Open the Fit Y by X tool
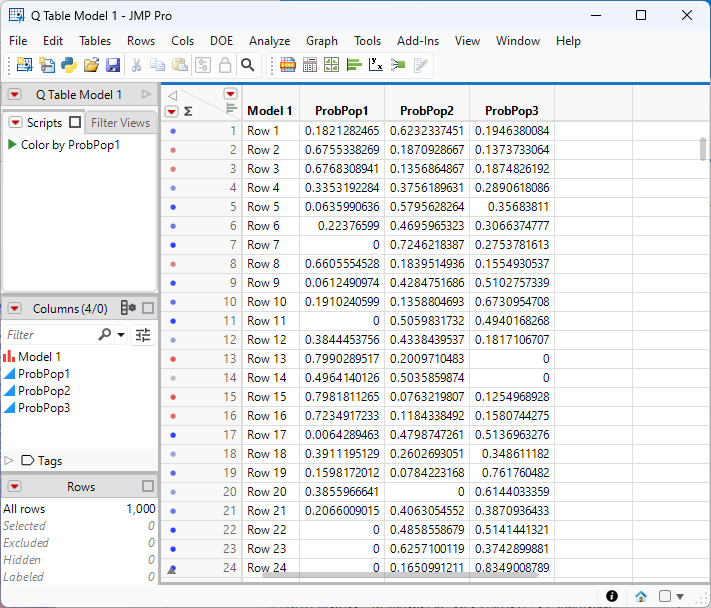The image size is (711, 608). click(376, 65)
